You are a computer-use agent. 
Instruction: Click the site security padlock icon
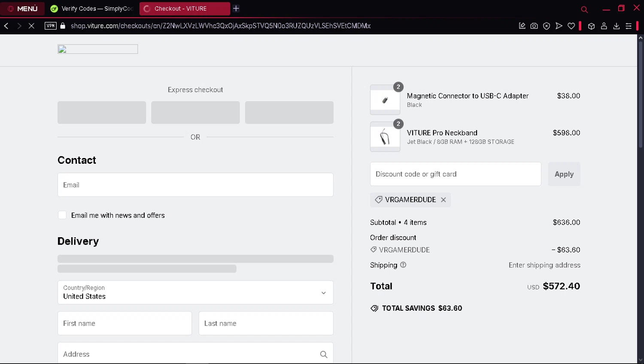coord(63,26)
